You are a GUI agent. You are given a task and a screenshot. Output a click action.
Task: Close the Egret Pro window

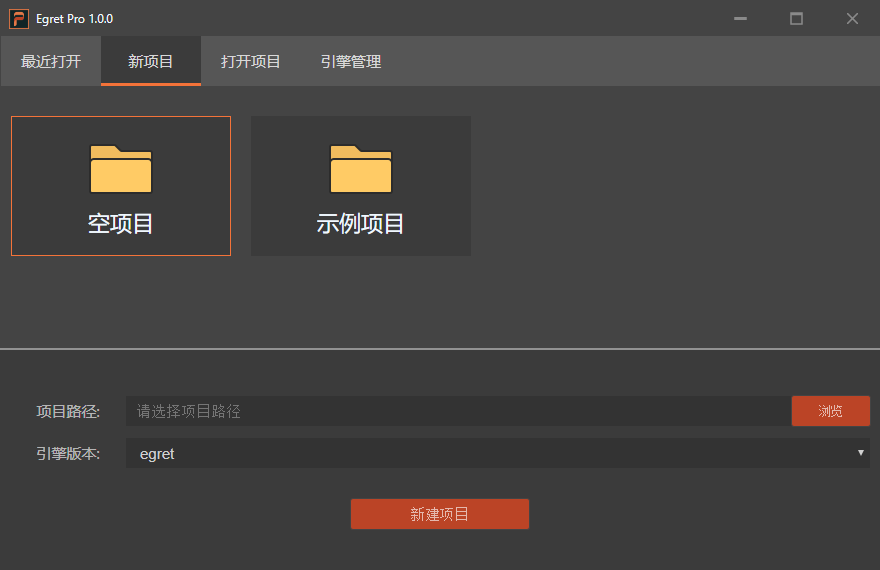(852, 19)
